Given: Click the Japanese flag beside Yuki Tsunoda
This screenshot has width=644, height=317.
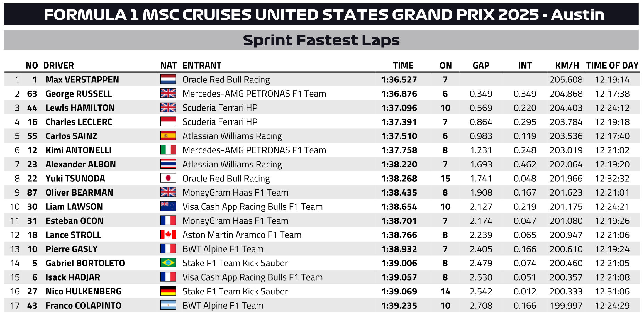Looking at the screenshot, I should pyautogui.click(x=168, y=178).
